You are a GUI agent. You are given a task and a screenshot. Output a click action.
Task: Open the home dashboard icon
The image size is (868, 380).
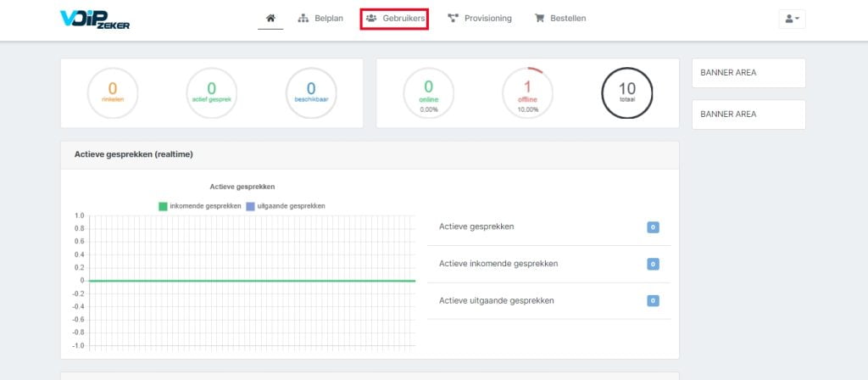tap(270, 19)
